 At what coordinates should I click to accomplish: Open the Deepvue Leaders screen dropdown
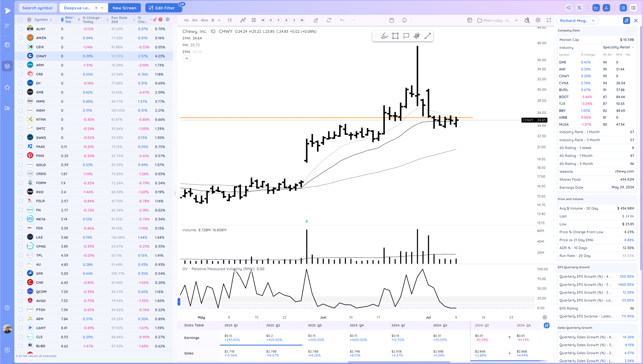point(102,8)
